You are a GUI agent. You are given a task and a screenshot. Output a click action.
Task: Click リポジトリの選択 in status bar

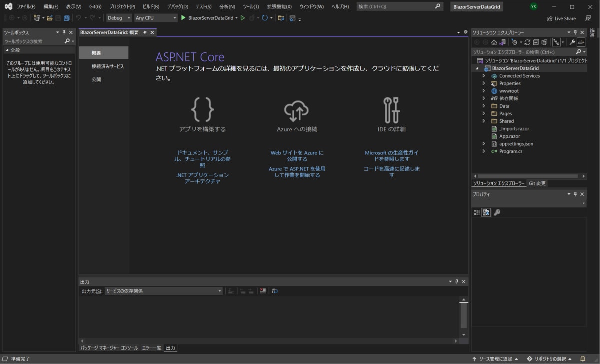click(549, 359)
